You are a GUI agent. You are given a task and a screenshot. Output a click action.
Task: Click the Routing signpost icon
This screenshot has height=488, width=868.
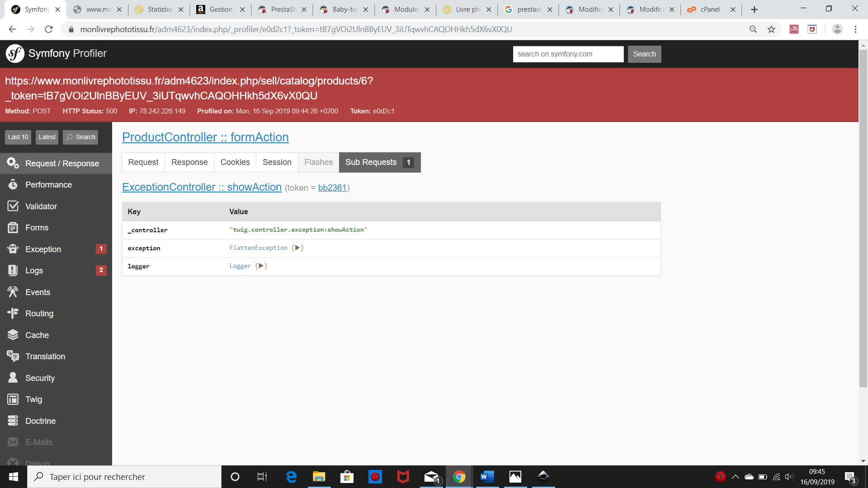click(x=13, y=313)
